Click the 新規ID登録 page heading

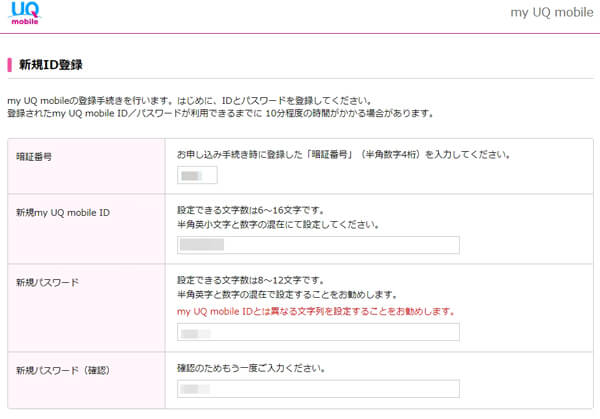(51, 65)
